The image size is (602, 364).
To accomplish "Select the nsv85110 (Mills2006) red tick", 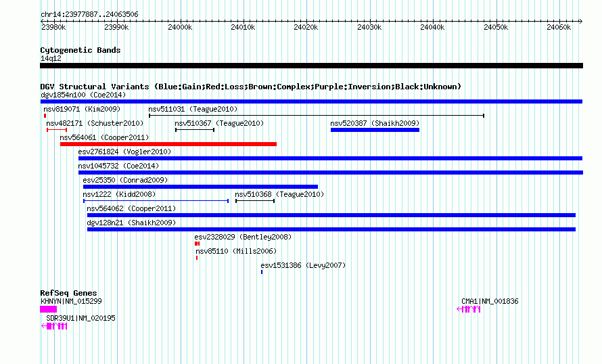I will pos(197,258).
